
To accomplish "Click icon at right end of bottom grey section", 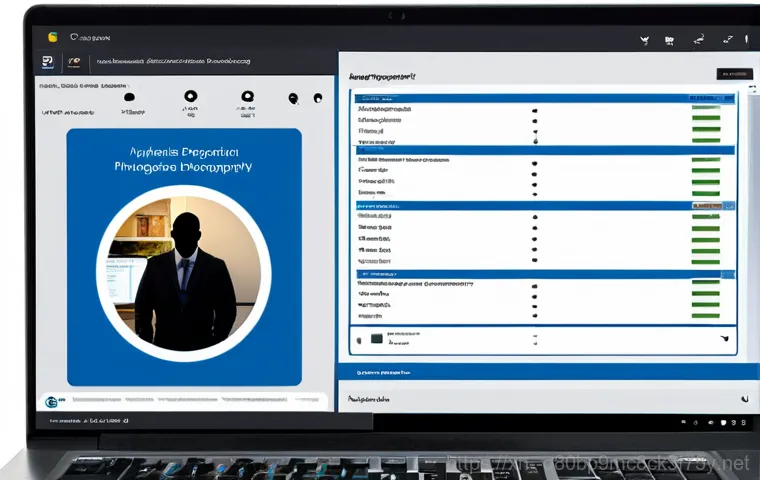I will click(x=744, y=399).
